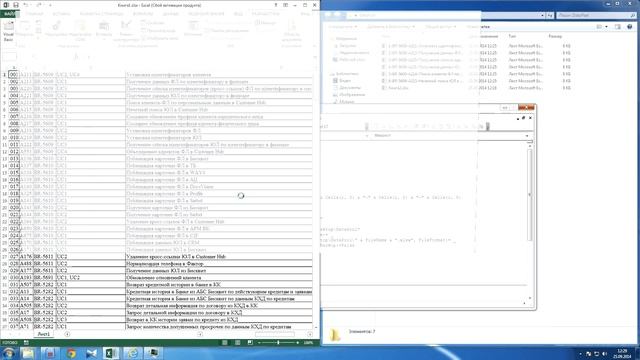Switch to the ВИД ribbon tab

(238, 14)
